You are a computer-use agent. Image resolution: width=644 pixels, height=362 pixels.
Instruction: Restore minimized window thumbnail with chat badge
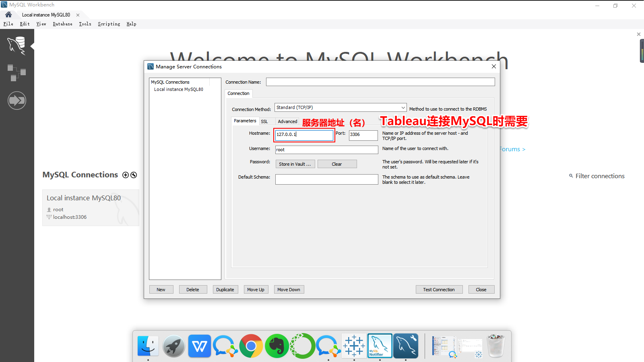(x=444, y=347)
